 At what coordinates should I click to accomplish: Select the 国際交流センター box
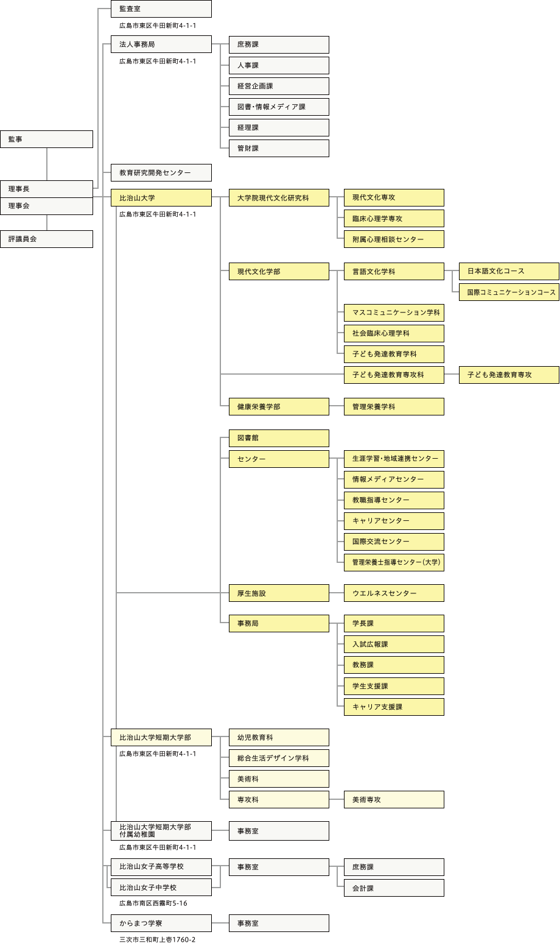394,542
